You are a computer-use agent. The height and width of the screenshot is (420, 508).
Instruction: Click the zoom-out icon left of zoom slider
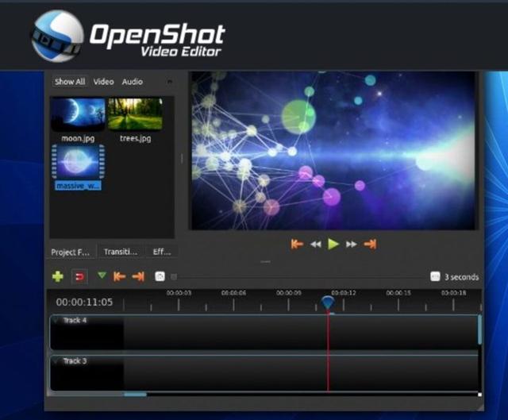(160, 276)
